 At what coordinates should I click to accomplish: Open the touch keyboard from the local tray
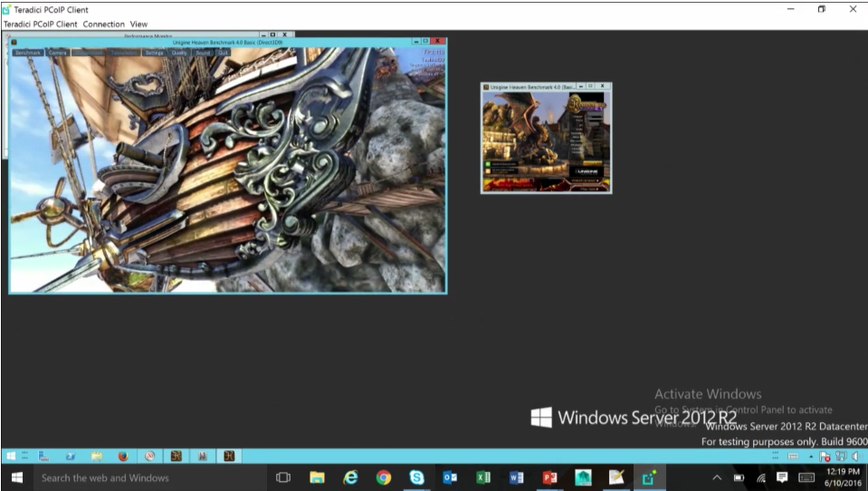click(806, 477)
